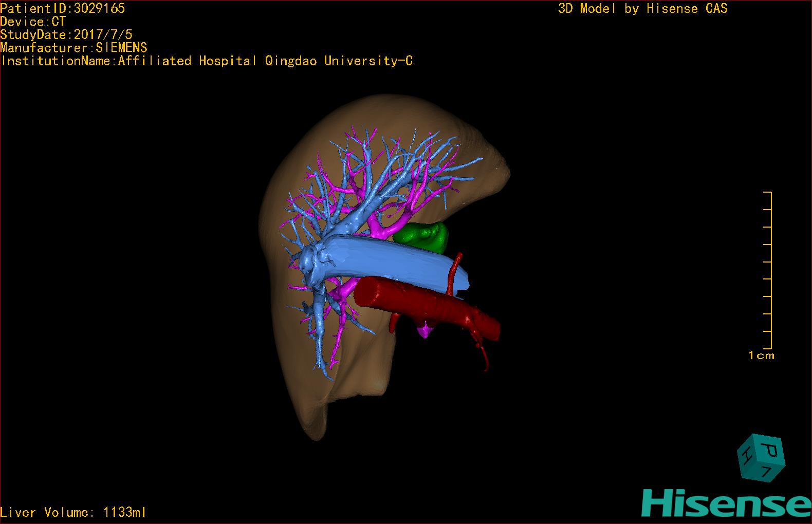Click the PatientID:3029165 text
Screen dimensions: 812x524
coord(62,8)
